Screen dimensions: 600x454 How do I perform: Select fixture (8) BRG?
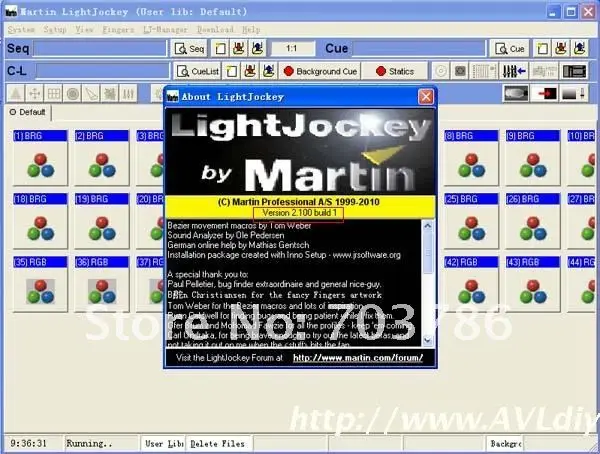pyautogui.click(x=471, y=158)
